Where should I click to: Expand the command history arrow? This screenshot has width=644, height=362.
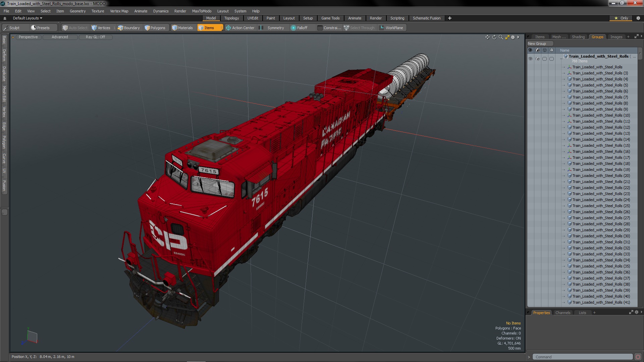point(529,357)
